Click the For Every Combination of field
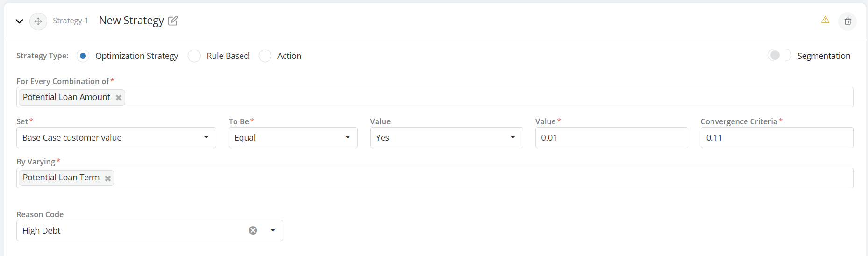Viewport: 868px width, 256px height. click(467, 97)
